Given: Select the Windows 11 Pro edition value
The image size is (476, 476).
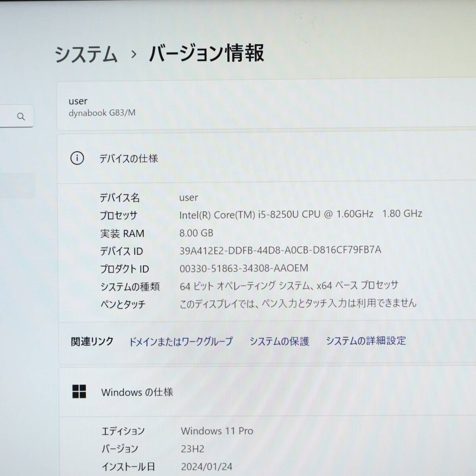Looking at the screenshot, I should [x=217, y=431].
